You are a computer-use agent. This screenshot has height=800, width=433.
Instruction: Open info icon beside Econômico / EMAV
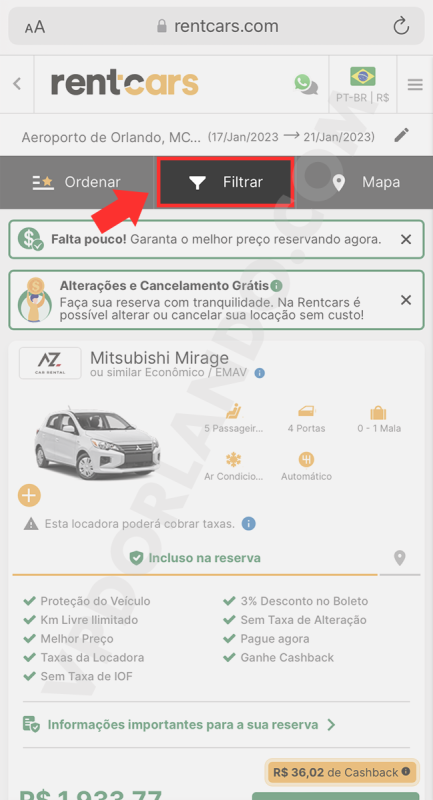coord(260,373)
